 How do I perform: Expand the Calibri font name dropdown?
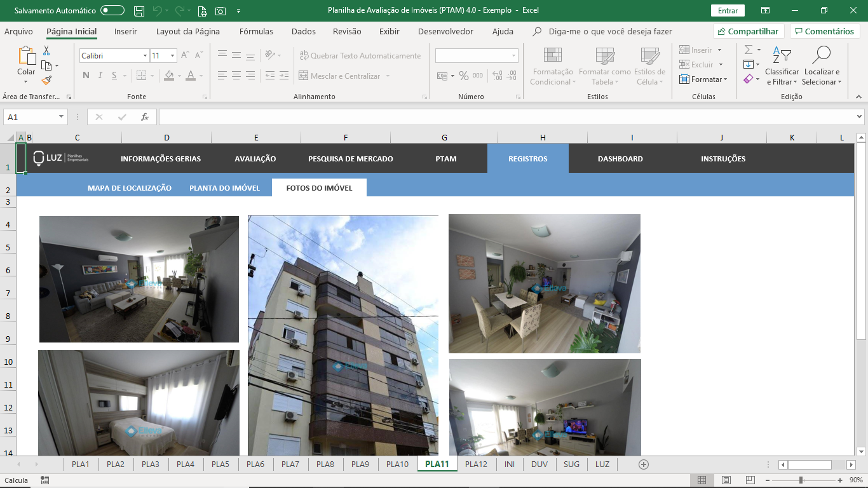(x=145, y=56)
